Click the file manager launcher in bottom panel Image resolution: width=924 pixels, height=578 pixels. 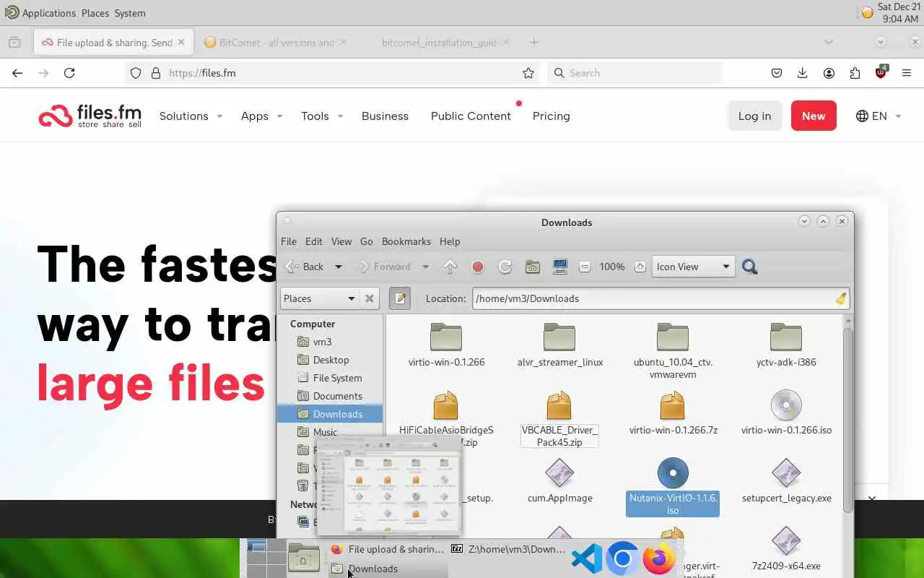(304, 558)
